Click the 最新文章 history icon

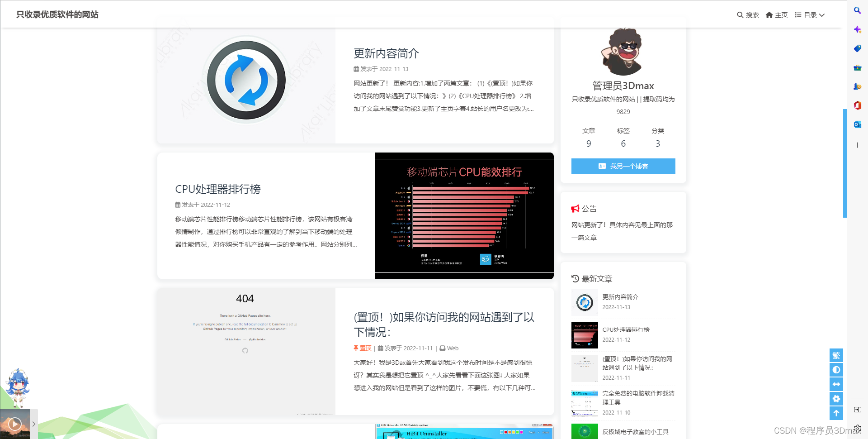pos(575,278)
